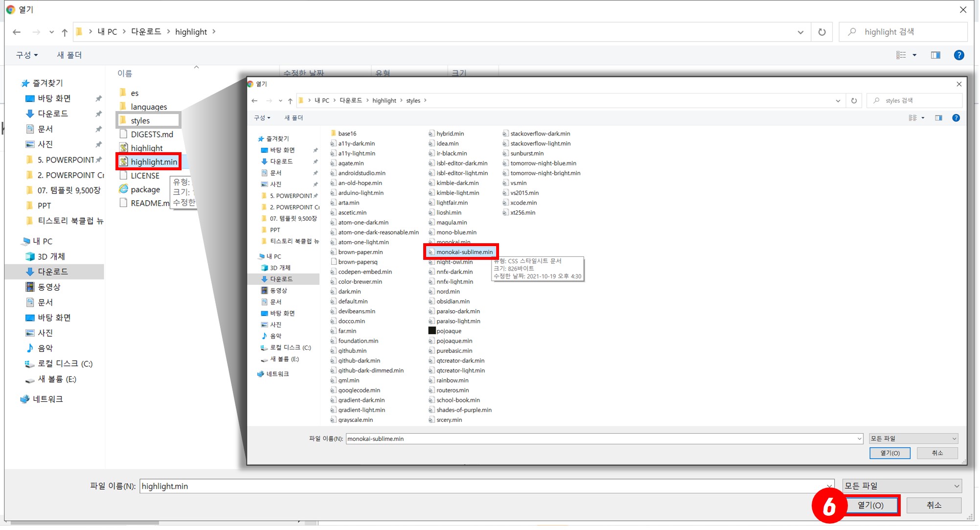Select 동영상 in outer sidebar

pos(49,287)
